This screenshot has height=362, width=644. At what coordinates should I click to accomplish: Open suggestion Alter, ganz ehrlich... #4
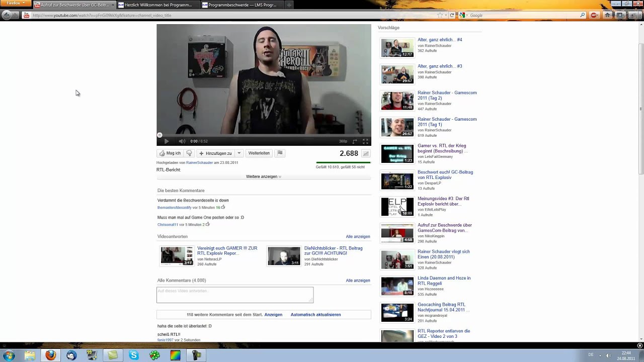440,40
